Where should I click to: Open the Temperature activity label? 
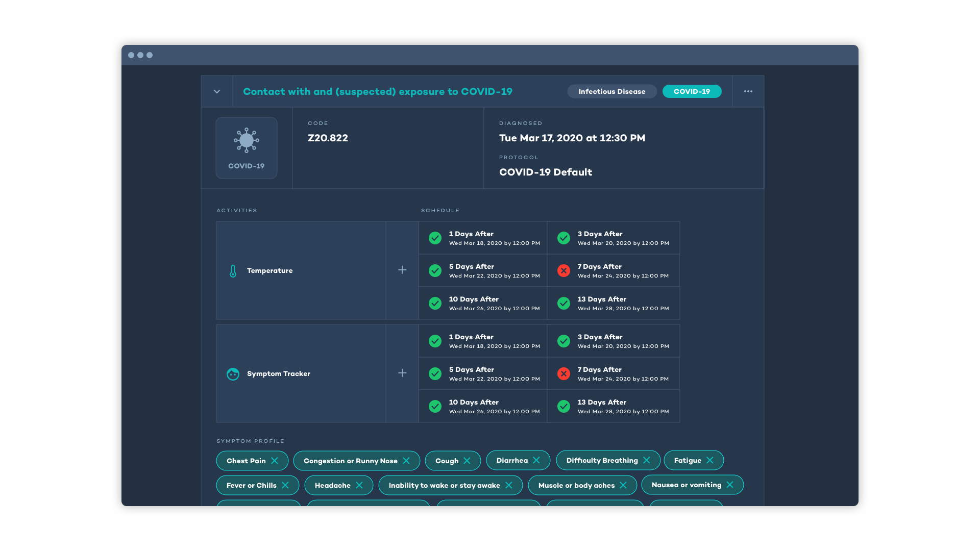pyautogui.click(x=269, y=270)
